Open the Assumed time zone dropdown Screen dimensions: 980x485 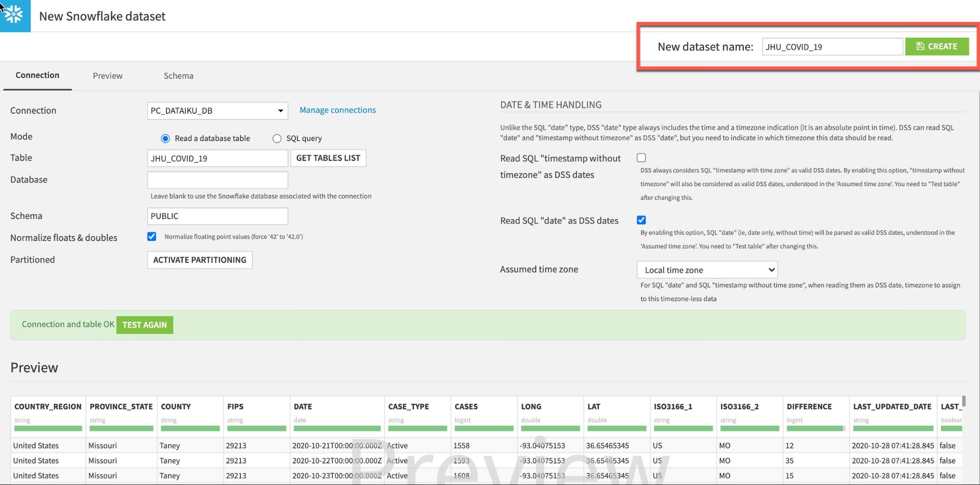coord(707,270)
